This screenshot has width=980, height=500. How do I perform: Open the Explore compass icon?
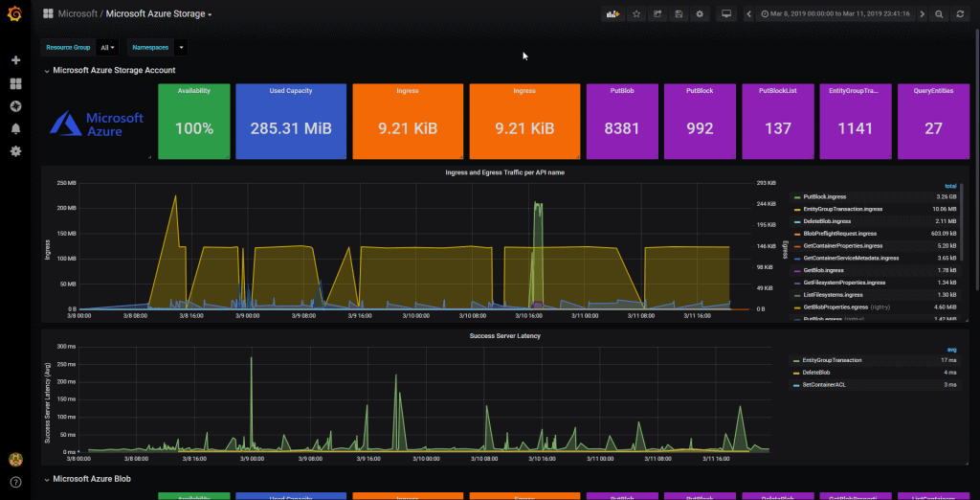(16, 106)
